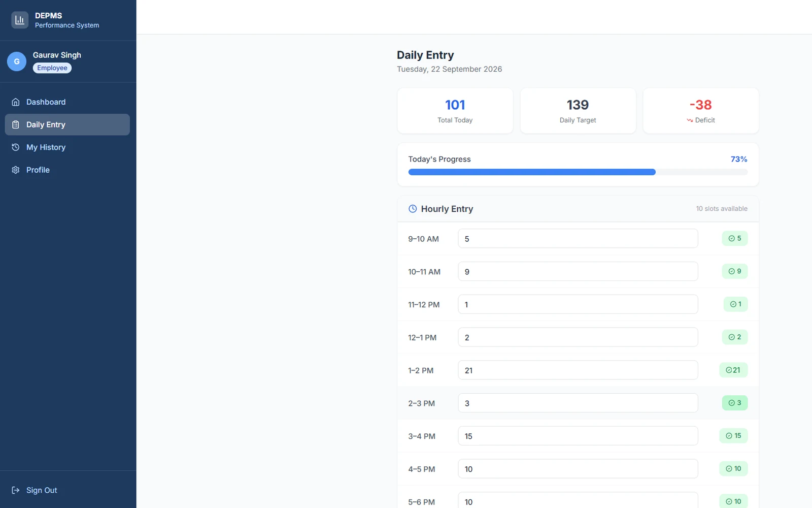Click the Profile gear icon
812x508 pixels.
pos(16,170)
